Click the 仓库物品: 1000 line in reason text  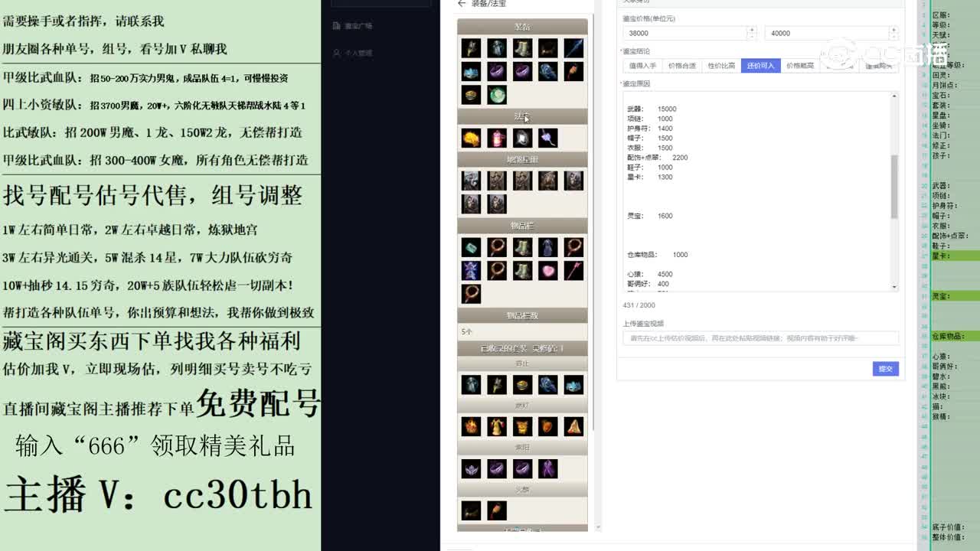(658, 255)
